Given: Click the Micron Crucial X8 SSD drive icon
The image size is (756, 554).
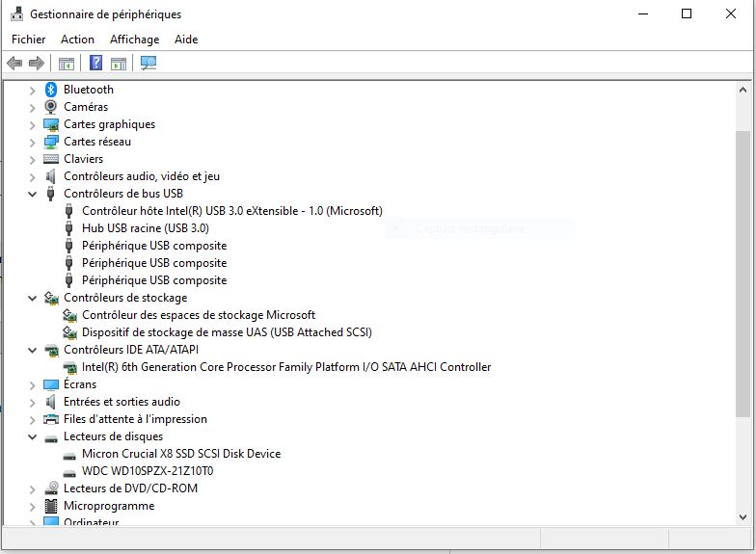Looking at the screenshot, I should [69, 456].
